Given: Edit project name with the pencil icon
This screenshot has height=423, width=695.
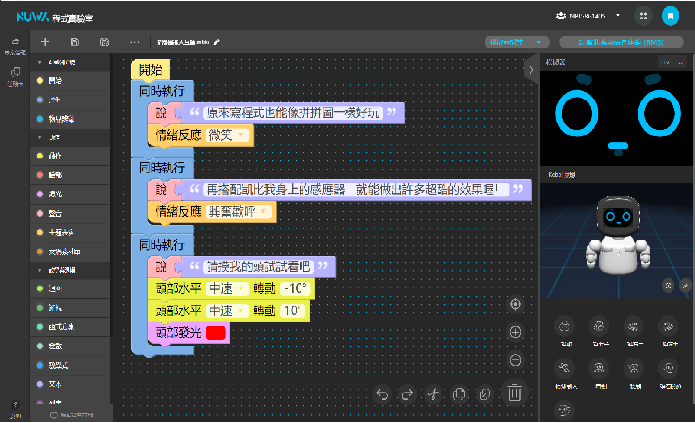Looking at the screenshot, I should tap(217, 42).
